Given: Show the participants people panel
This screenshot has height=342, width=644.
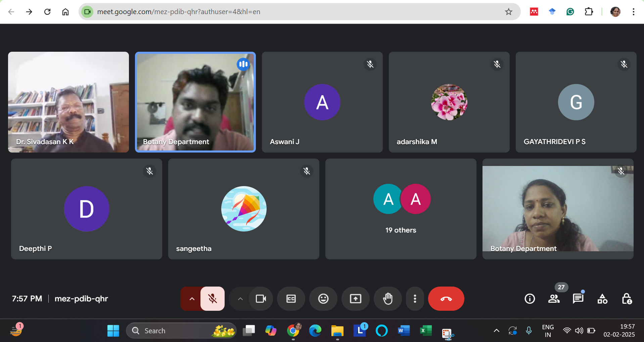Looking at the screenshot, I should point(554,299).
